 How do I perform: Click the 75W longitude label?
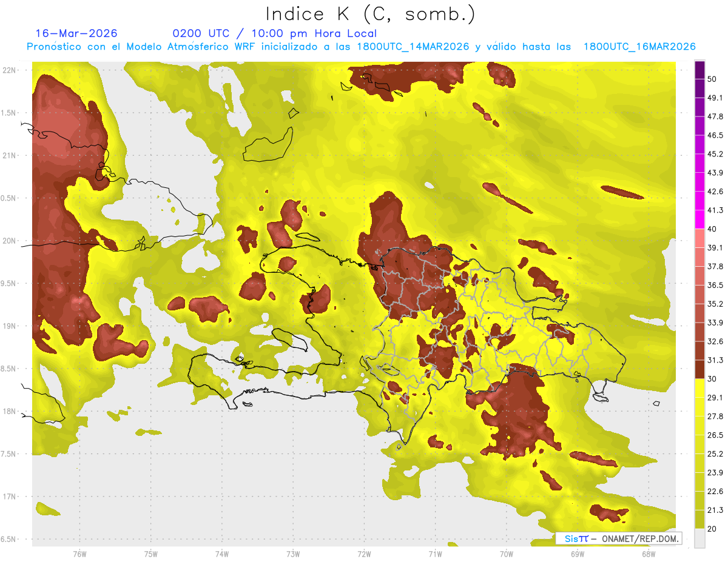click(151, 554)
